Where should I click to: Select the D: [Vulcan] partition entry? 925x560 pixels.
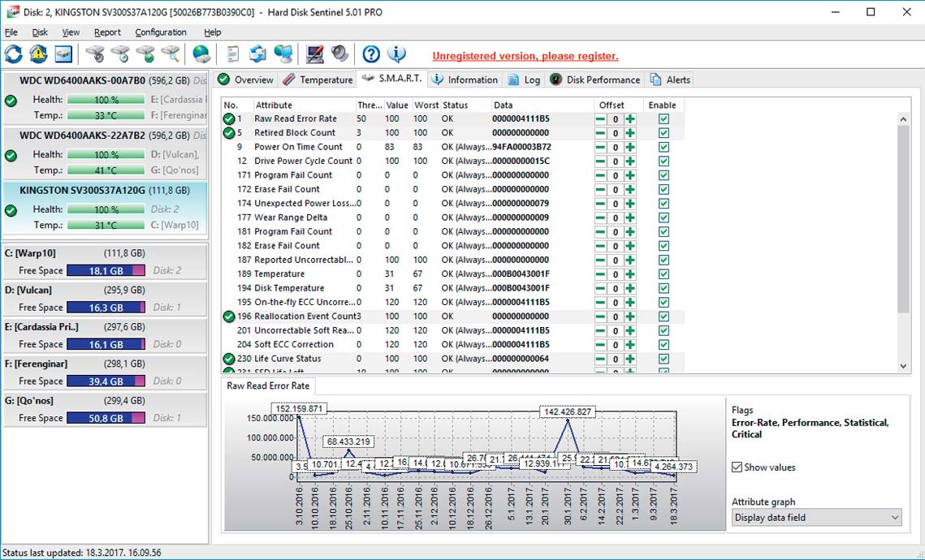[x=105, y=299]
